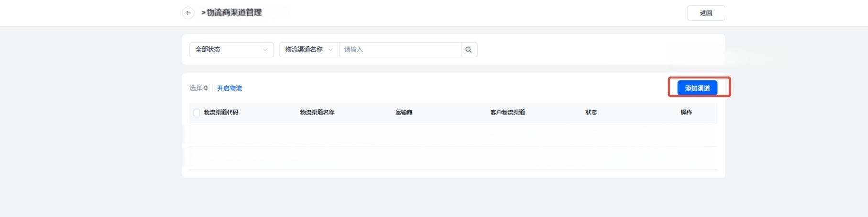Click the 客户物流渠道 column header
This screenshot has width=868, height=217.
coord(507,113)
